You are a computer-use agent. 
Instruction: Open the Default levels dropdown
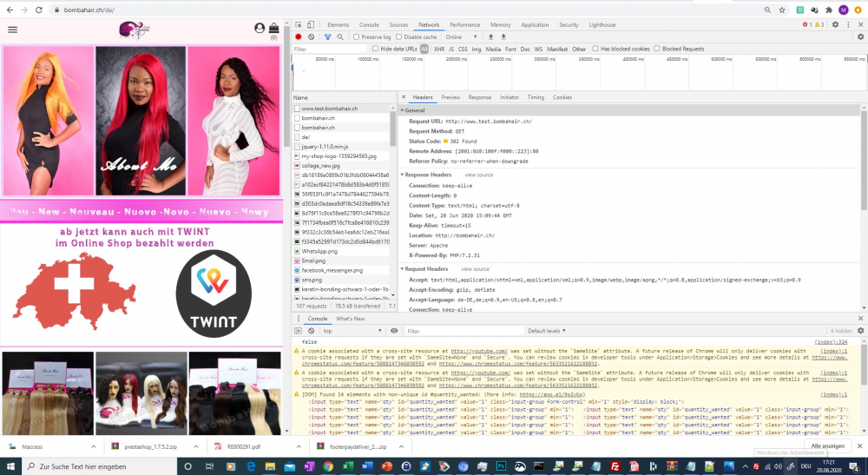546,331
